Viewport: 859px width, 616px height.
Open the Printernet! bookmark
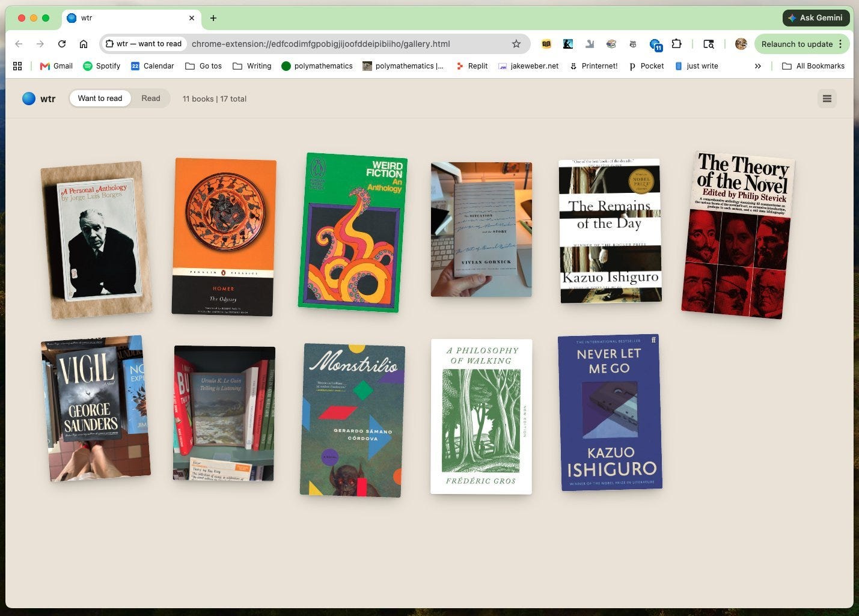(594, 66)
